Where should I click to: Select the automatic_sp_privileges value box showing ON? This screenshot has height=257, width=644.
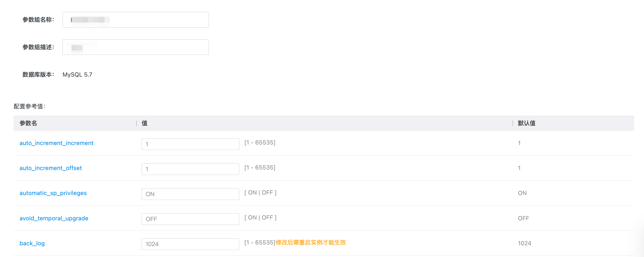[190, 194]
